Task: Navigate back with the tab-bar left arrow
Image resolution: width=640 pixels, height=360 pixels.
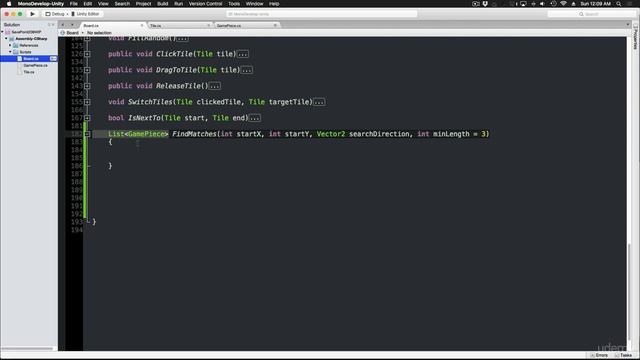Action: pyautogui.click(x=63, y=25)
